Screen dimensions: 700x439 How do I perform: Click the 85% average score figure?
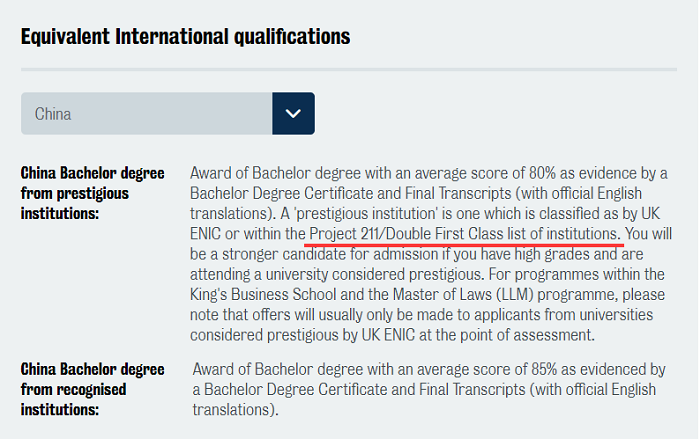click(544, 369)
